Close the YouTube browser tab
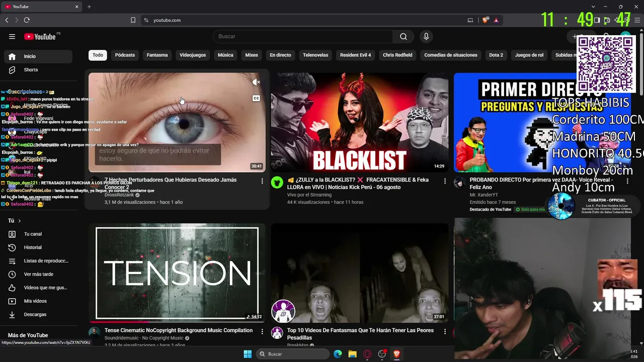The height and width of the screenshot is (362, 644). pyautogui.click(x=77, y=7)
